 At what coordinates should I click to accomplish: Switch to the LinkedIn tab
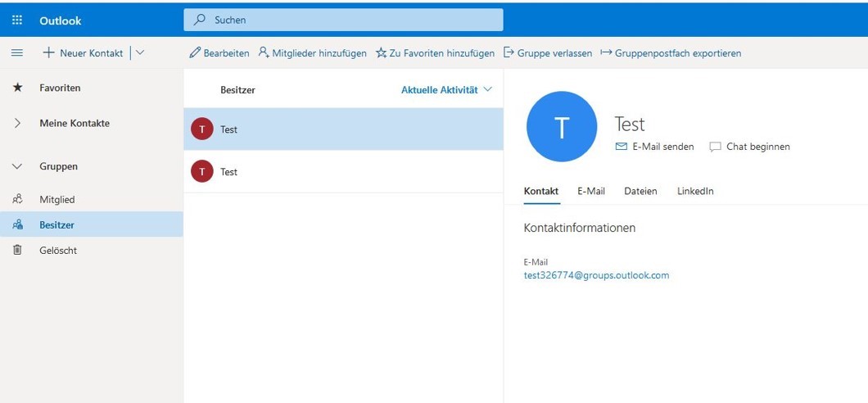coord(695,192)
